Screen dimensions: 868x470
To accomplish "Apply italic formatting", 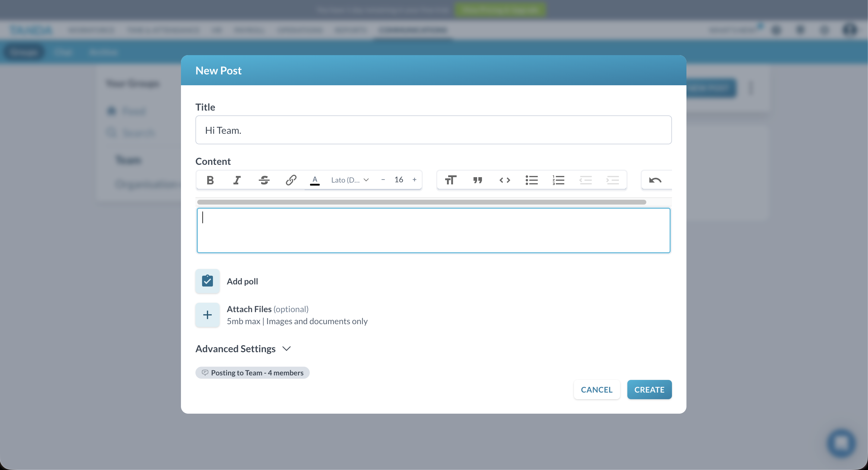I will click(x=236, y=180).
